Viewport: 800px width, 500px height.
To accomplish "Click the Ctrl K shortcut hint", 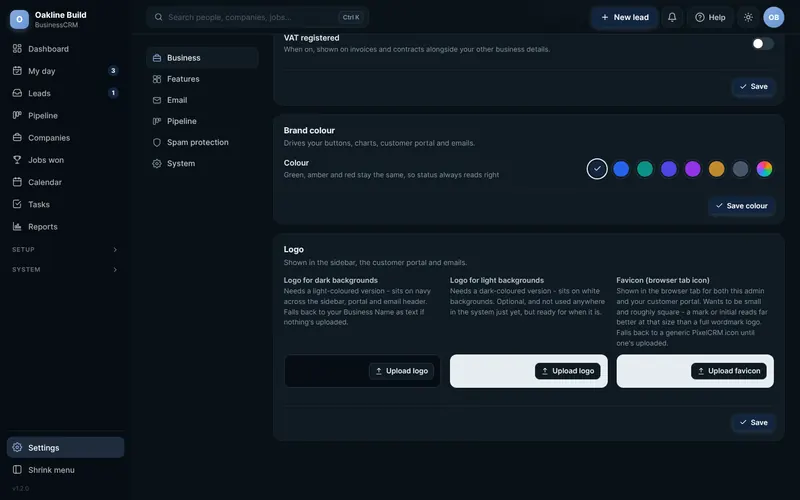I will [351, 17].
